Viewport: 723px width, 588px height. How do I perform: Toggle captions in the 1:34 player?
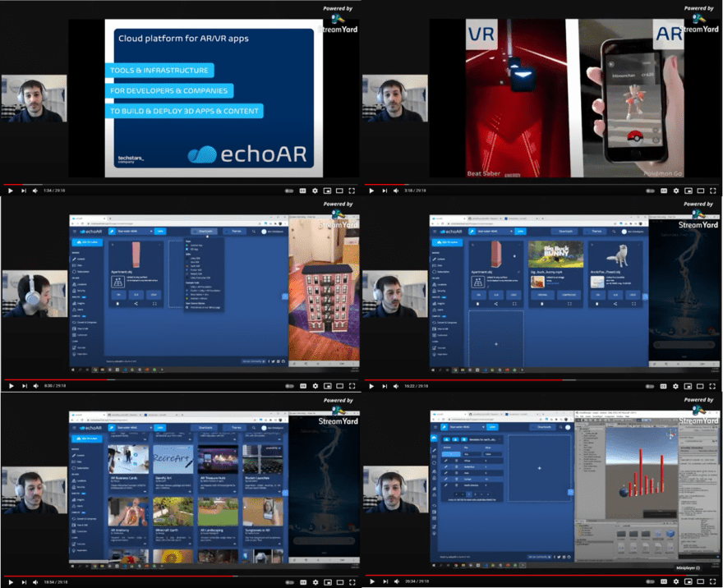(302, 191)
